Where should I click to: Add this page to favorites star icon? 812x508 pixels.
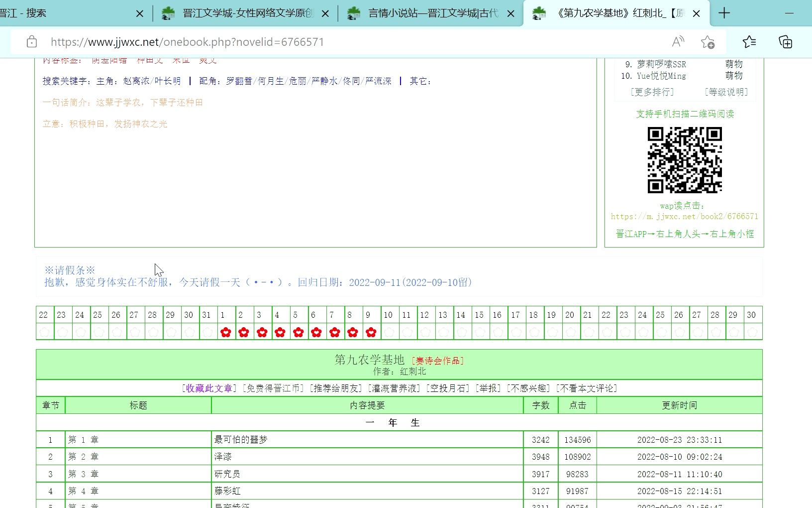coord(708,42)
